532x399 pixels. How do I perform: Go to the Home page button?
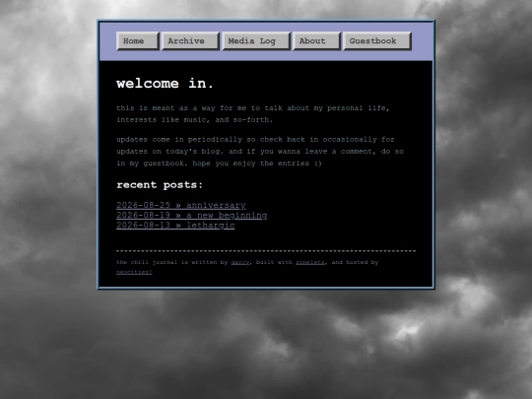(x=137, y=41)
